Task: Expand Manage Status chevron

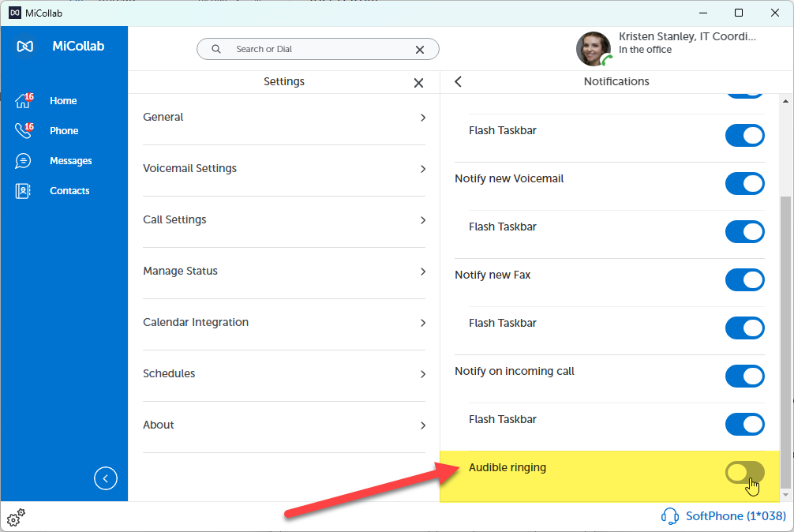Action: (x=423, y=272)
